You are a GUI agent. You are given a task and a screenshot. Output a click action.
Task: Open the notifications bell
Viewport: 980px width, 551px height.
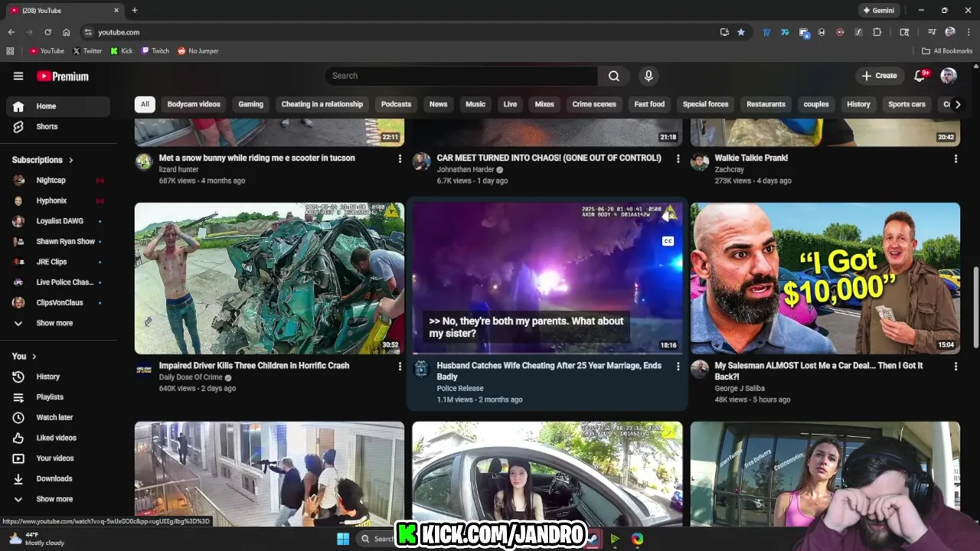pyautogui.click(x=920, y=76)
